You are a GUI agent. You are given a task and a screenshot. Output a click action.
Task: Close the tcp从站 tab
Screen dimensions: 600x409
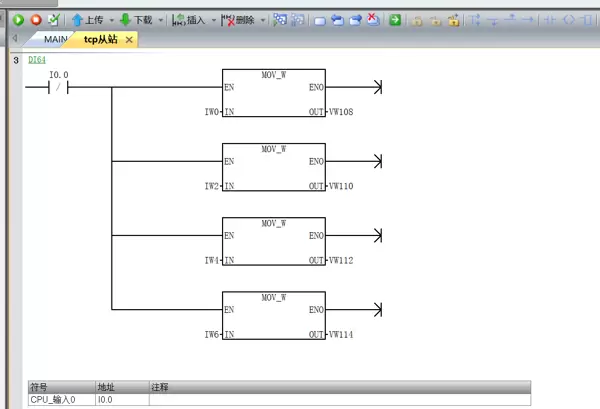tap(129, 39)
